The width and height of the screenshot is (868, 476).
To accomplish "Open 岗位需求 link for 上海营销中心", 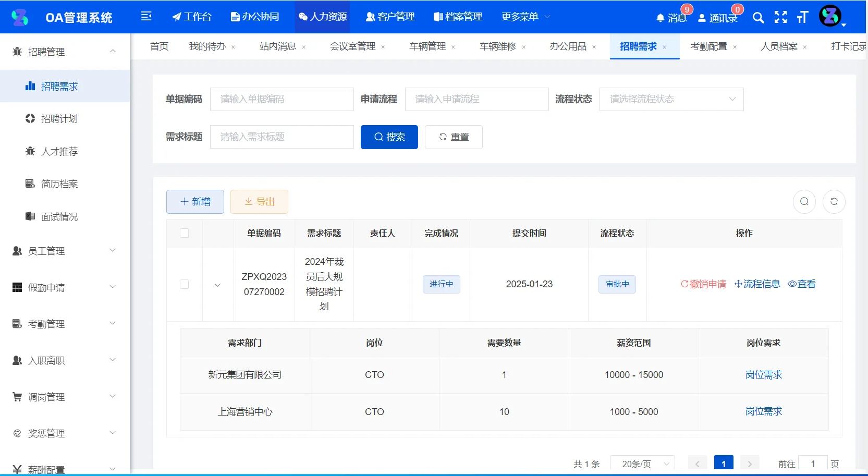I will [764, 411].
